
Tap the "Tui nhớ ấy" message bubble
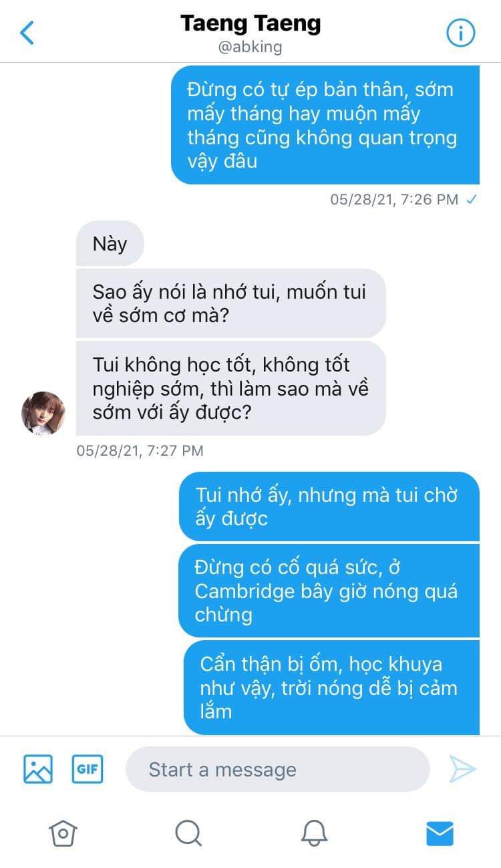click(x=329, y=507)
